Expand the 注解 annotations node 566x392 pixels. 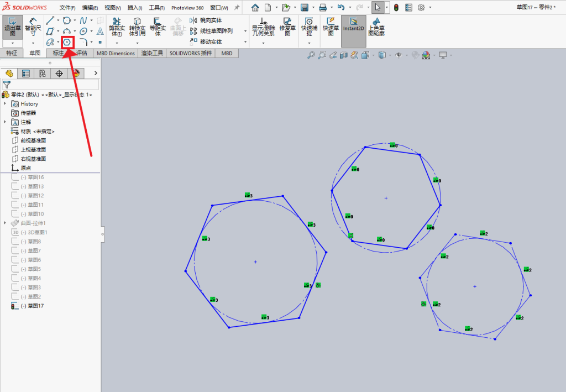[x=5, y=122]
